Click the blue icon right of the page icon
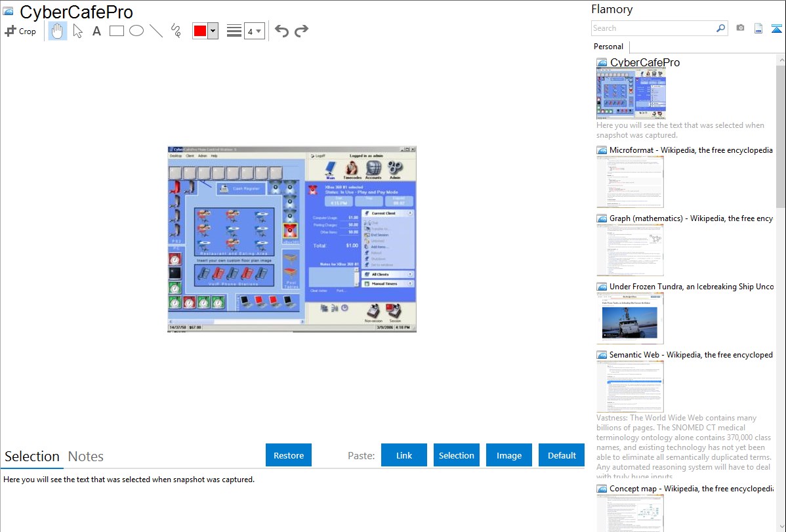The height and width of the screenshot is (532, 786). [776, 28]
